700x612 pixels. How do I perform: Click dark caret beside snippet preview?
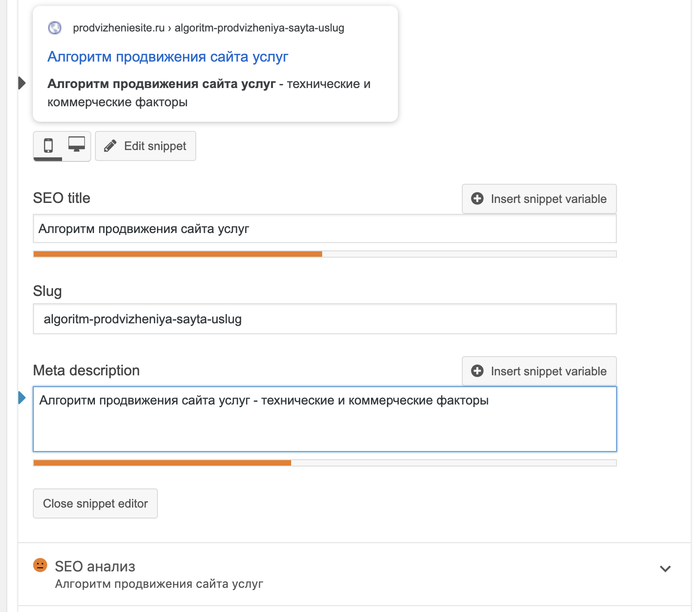21,83
